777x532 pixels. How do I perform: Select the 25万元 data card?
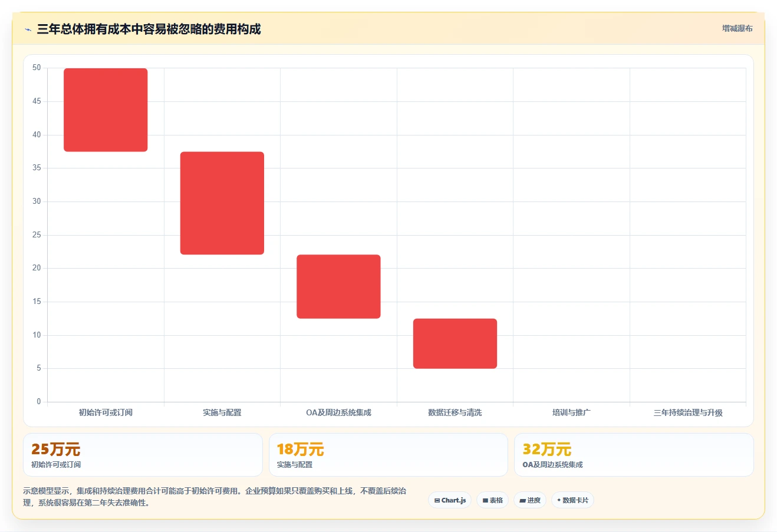[x=143, y=455]
